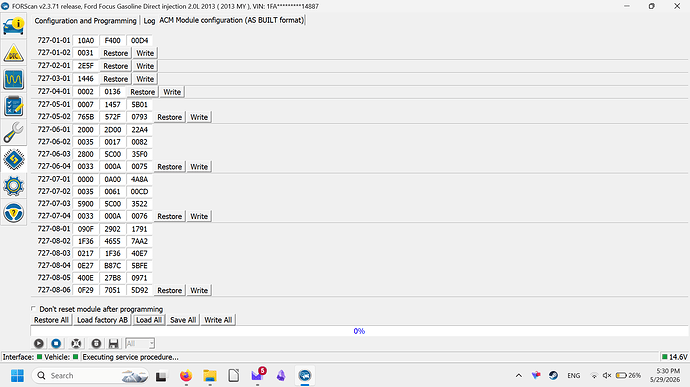Click Restore button for row 727-05-02
This screenshot has height=387, width=690.
[169, 117]
